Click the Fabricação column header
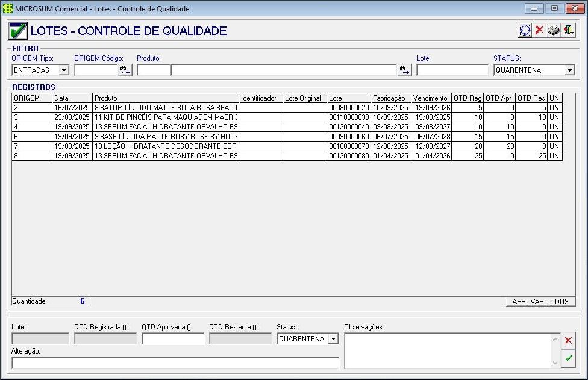The image size is (588, 380). click(x=390, y=98)
